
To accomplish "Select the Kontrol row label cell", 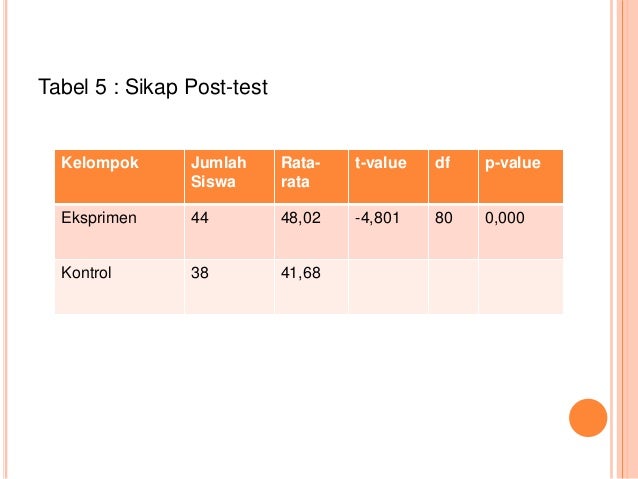I will (x=120, y=287).
